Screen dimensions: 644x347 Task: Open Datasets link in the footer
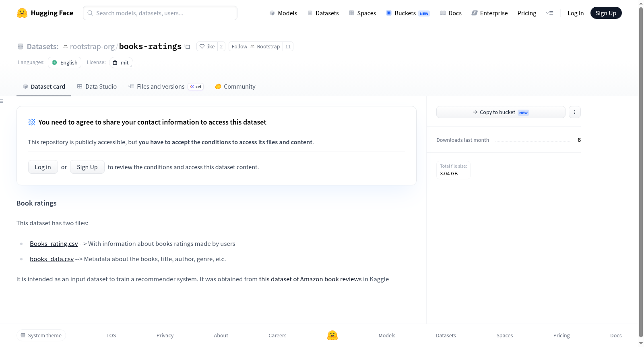tap(446, 335)
